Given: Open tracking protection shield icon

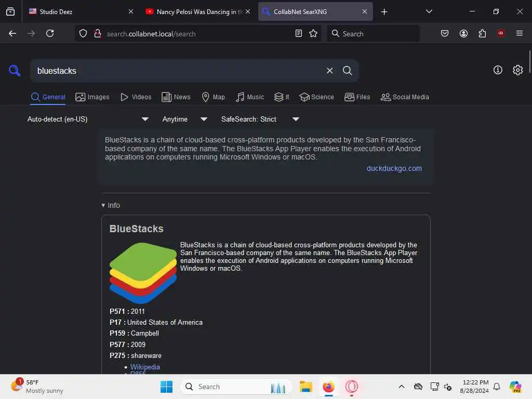Looking at the screenshot, I should (83, 34).
